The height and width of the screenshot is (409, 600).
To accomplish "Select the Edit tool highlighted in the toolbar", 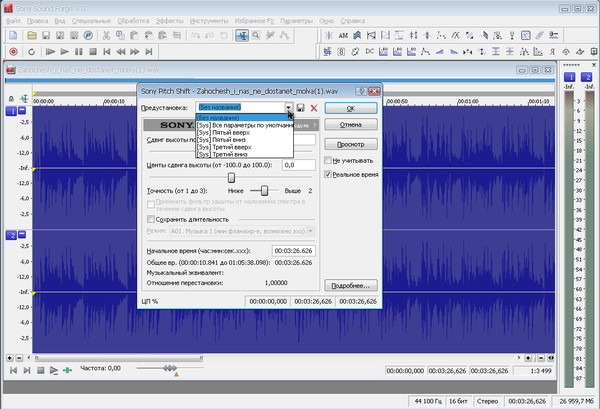I will point(242,36).
